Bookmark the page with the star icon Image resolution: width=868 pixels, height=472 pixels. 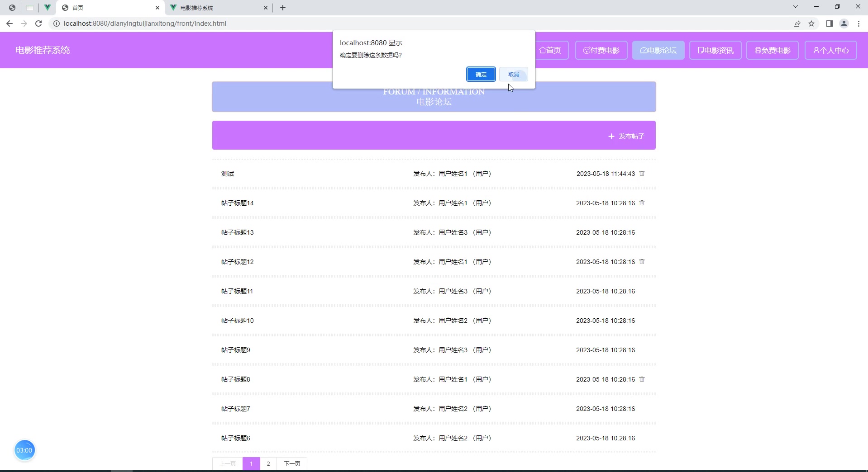coord(811,24)
